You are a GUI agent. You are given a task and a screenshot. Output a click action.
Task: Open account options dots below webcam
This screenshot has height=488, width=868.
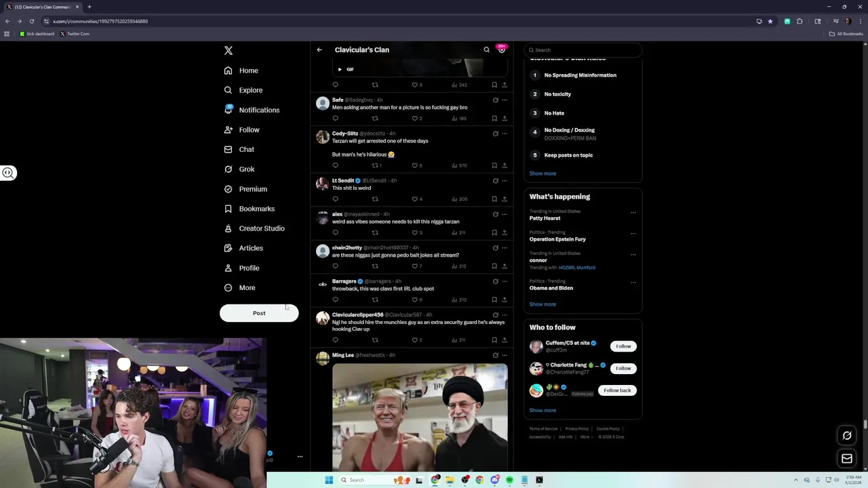tap(300, 457)
